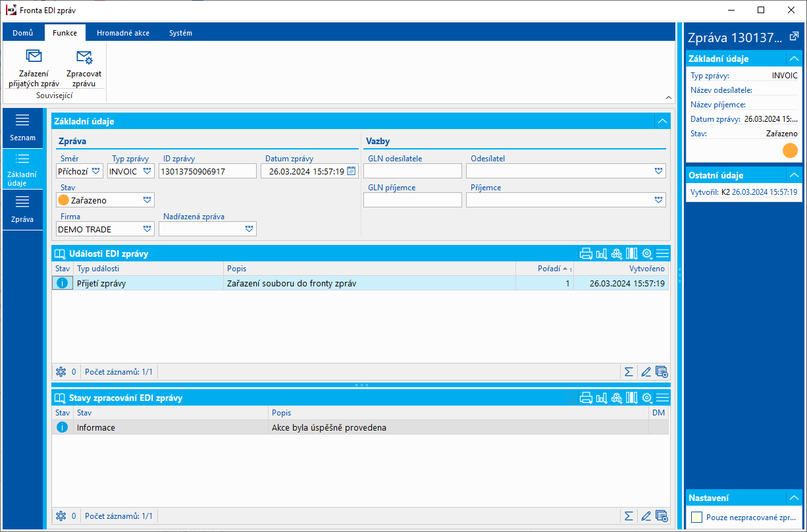Click snowflake filter icon under Události grid
This screenshot has height=532, width=807.
(61, 372)
